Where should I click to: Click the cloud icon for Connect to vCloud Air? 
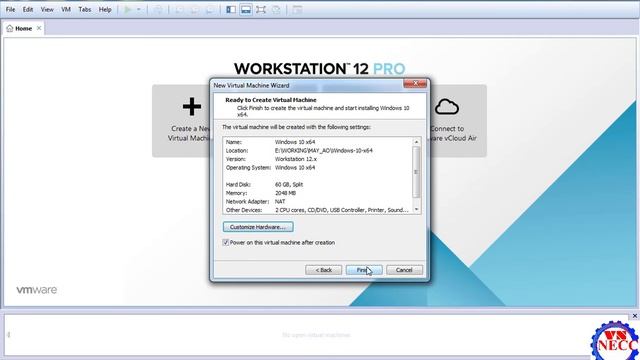point(447,107)
